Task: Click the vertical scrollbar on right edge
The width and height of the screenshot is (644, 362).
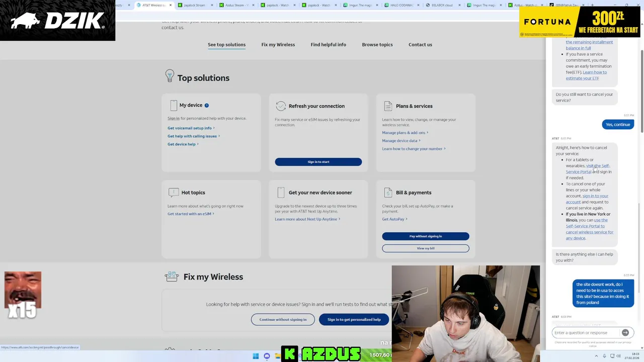Action: tap(641, 90)
